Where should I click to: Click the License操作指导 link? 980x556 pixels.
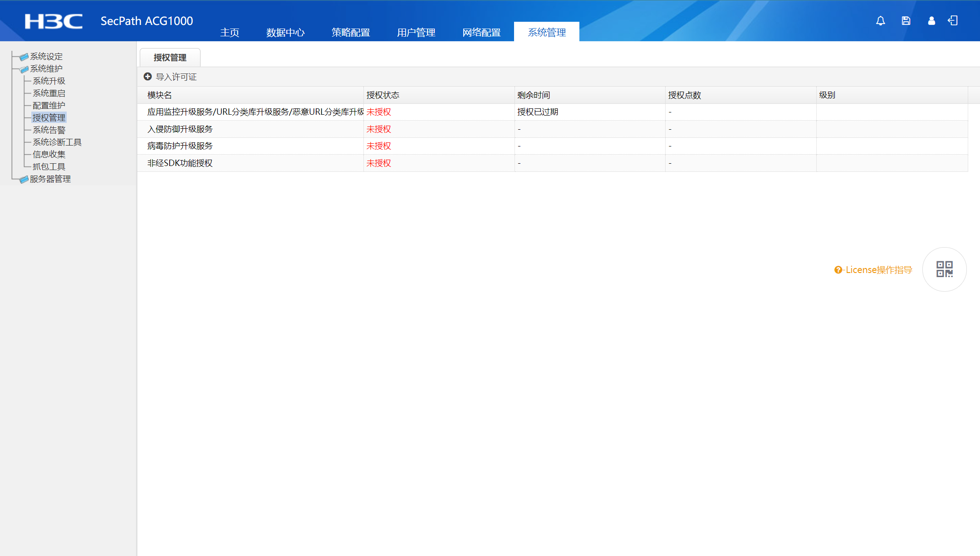tap(878, 270)
